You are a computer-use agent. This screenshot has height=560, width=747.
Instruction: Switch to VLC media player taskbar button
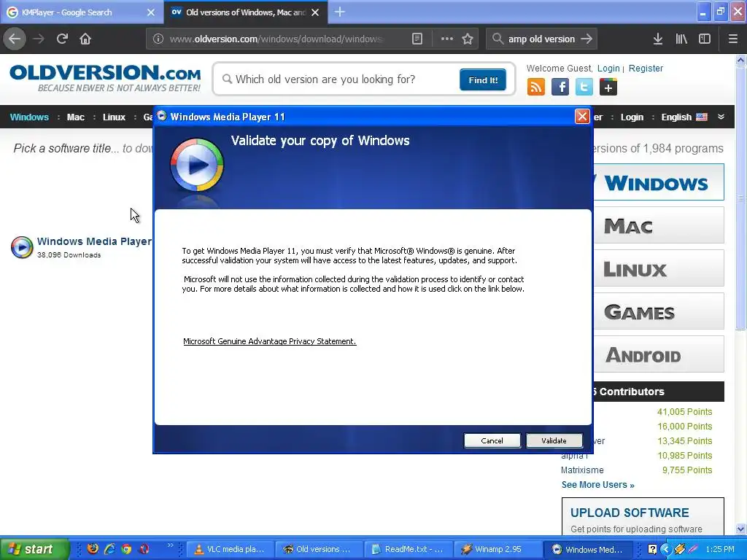[x=231, y=549]
